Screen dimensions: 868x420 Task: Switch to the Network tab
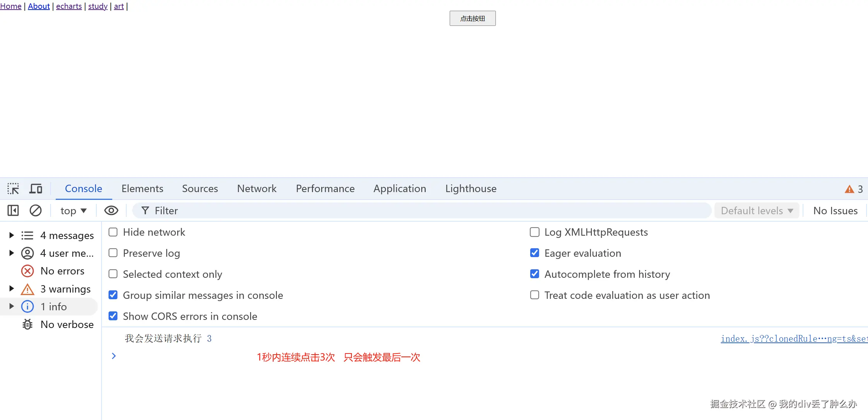click(257, 189)
